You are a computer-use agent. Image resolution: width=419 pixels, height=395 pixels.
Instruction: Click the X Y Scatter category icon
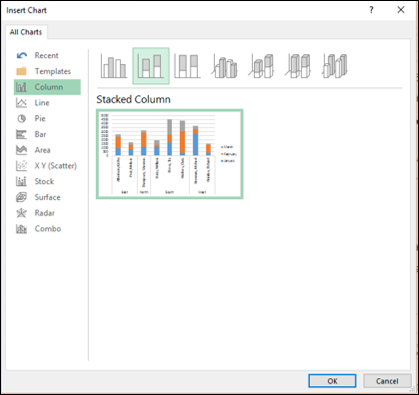pos(22,166)
